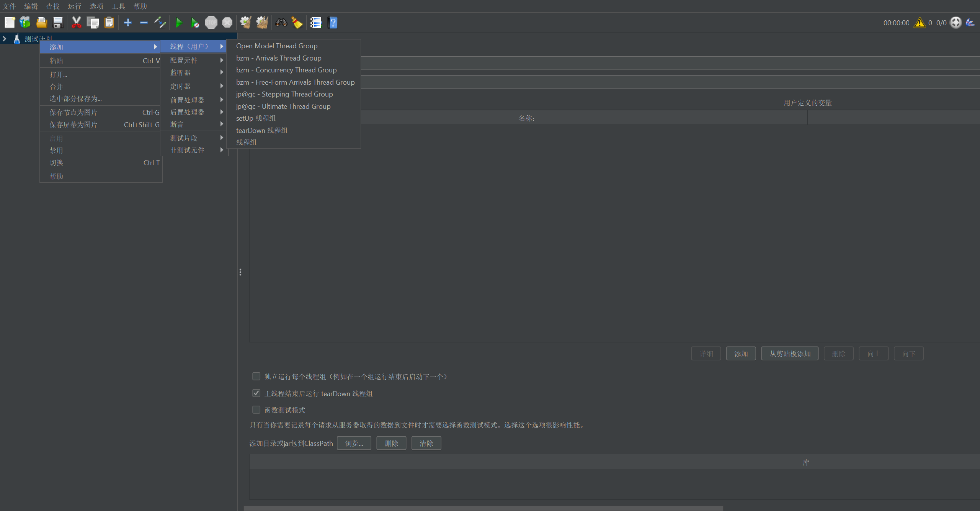Click the scissors Cut icon
The width and height of the screenshot is (980, 511).
77,23
